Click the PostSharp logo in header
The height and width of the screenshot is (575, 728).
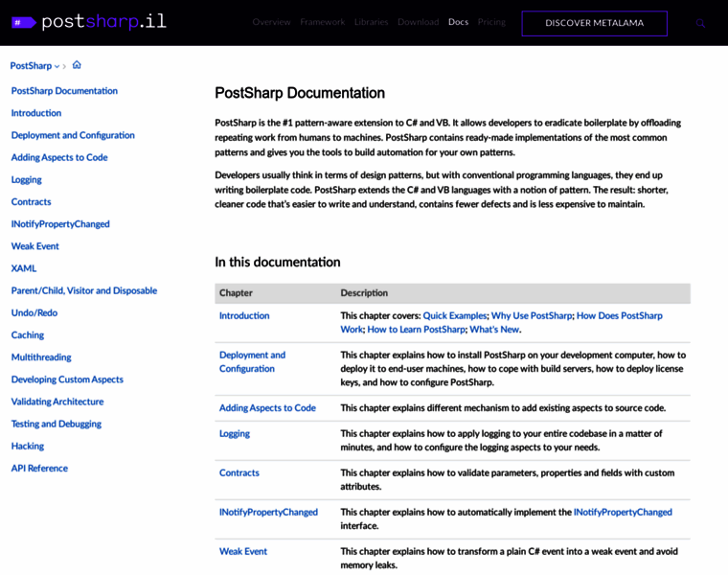(x=88, y=22)
